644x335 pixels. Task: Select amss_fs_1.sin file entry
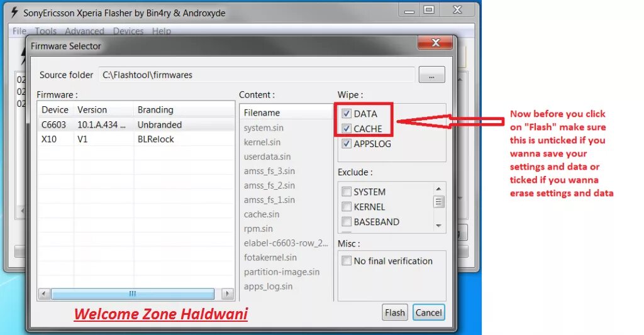269,199
